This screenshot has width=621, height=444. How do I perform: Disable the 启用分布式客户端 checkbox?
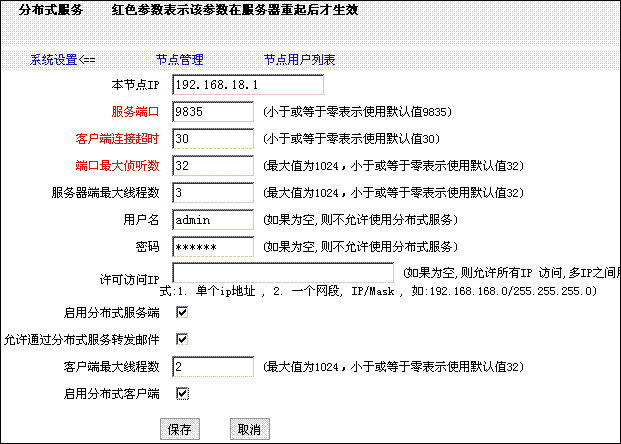[182, 394]
